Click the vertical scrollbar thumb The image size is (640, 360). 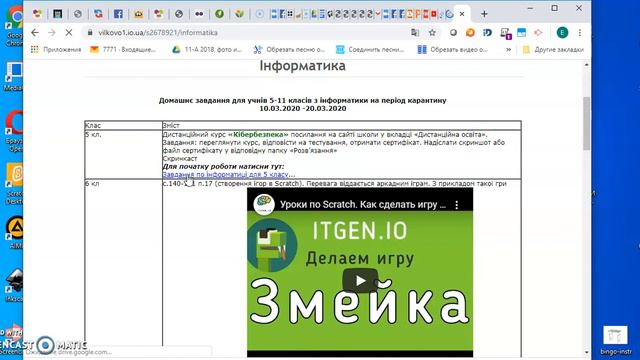[x=587, y=123]
